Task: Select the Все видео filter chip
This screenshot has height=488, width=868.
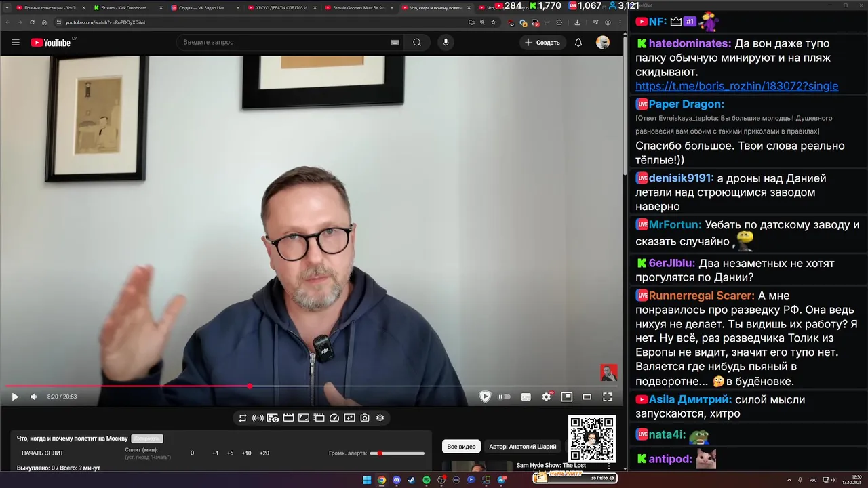Action: pos(461,447)
